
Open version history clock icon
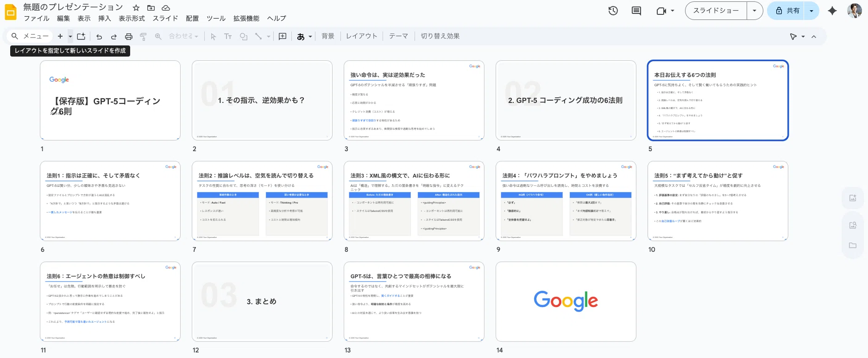[613, 11]
